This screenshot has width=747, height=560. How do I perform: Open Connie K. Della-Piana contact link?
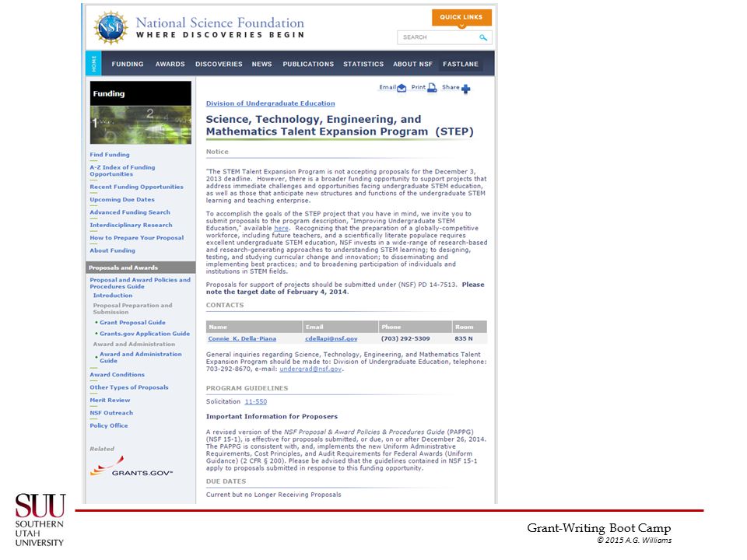pos(242,338)
